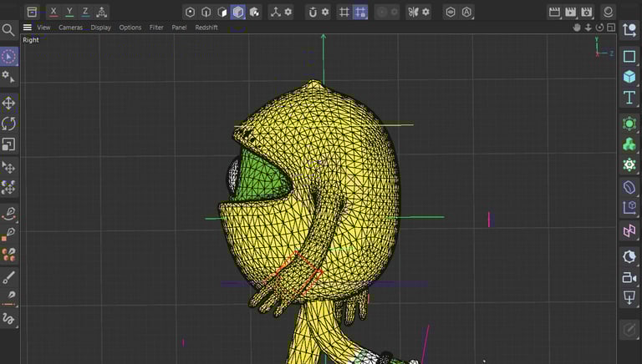Select the pen with underline tool
Screen dimensions: 642x364
[x=8, y=298]
